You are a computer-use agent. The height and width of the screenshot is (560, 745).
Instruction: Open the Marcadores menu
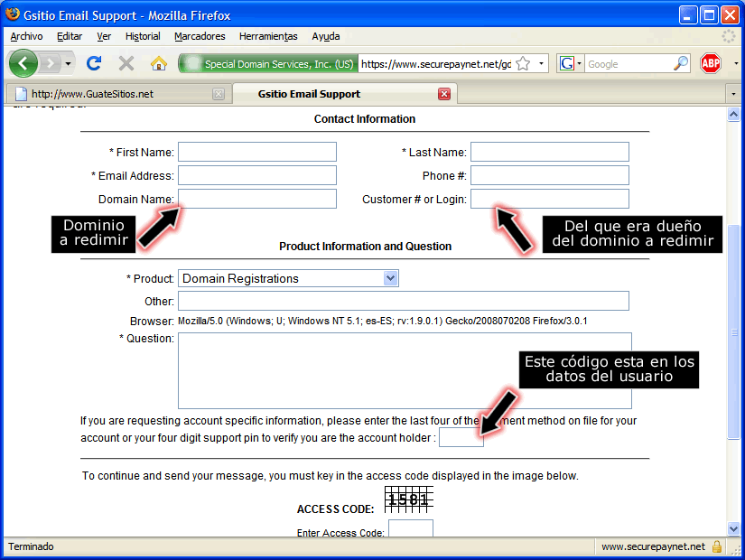(200, 36)
